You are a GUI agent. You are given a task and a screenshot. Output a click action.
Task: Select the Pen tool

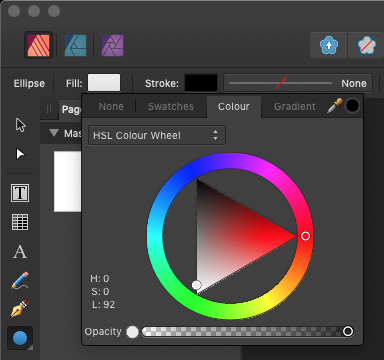click(x=20, y=308)
